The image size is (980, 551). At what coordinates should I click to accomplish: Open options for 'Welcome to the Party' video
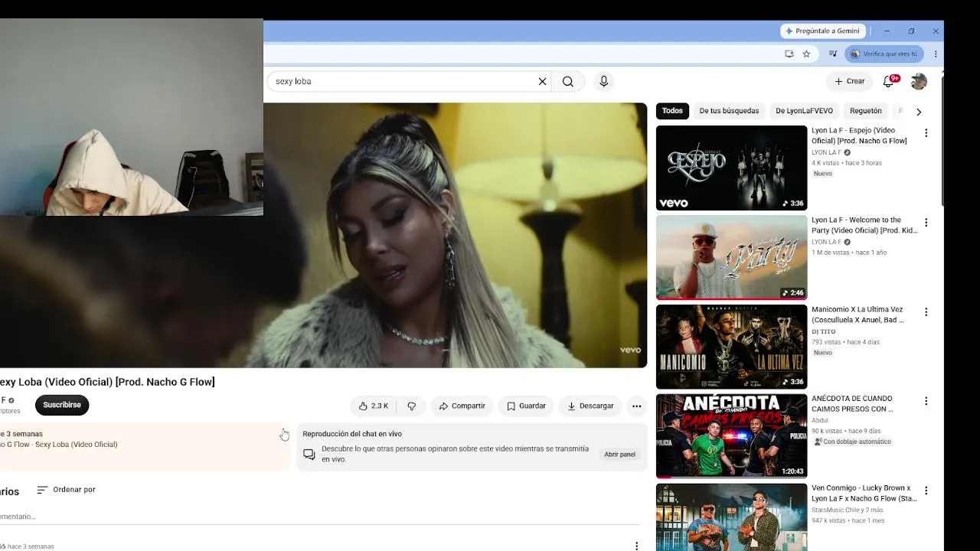tap(926, 223)
